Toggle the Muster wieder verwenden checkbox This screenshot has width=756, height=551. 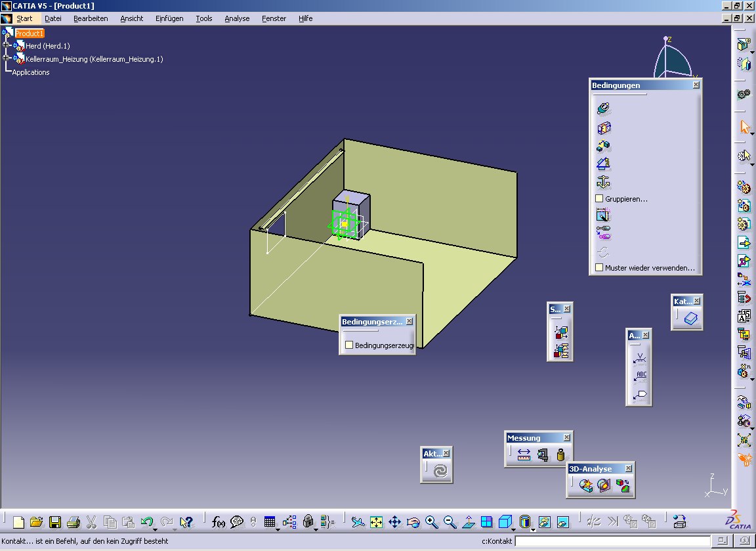[x=599, y=267]
